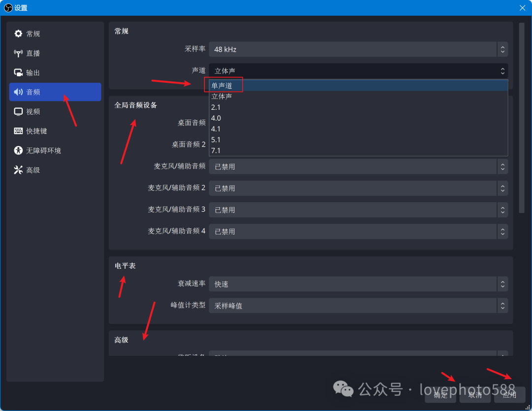
Task: Click the 应用 (Apply) button
Action: click(509, 395)
